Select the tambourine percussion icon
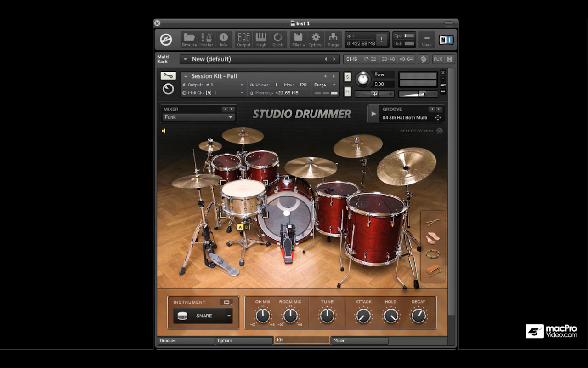Image resolution: width=588 pixels, height=368 pixels. pos(432,254)
